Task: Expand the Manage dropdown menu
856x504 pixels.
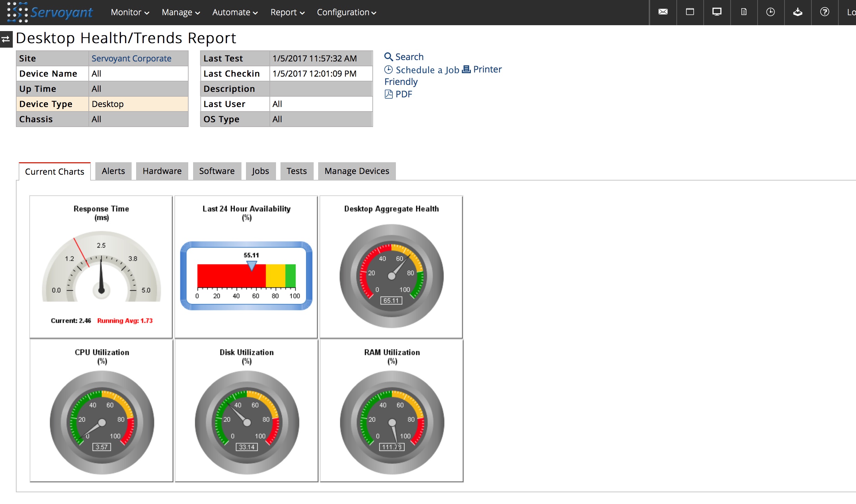Action: 180,12
